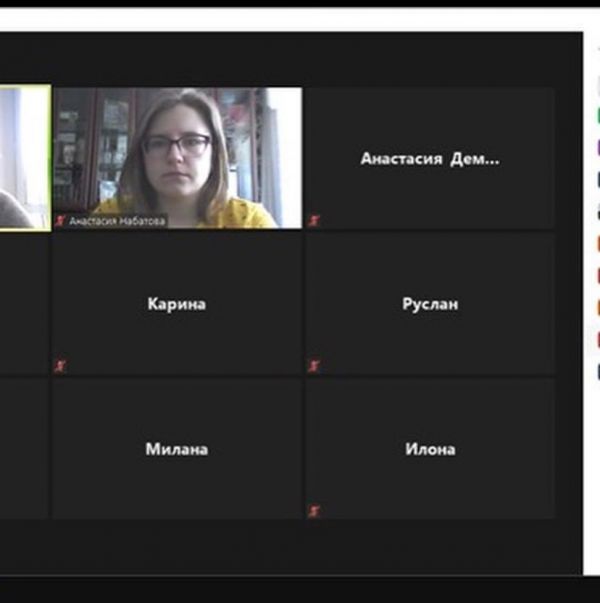Select the Карина participant tile
Screen dimensions: 600x603
click(177, 304)
